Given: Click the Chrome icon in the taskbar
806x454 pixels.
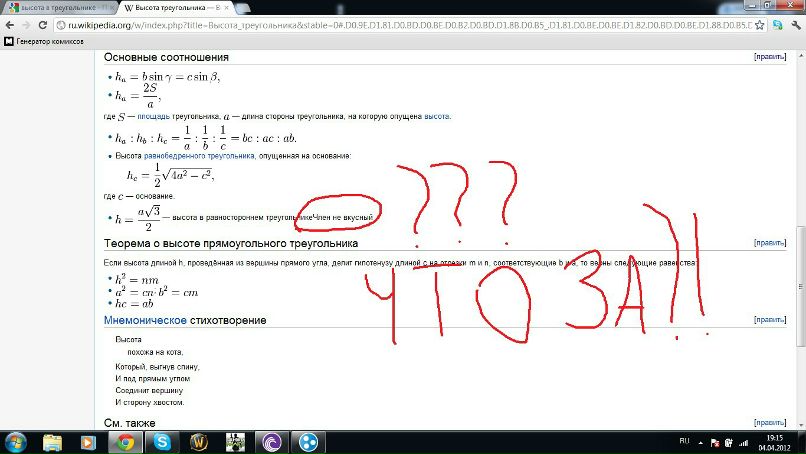Looking at the screenshot, I should click(x=125, y=441).
